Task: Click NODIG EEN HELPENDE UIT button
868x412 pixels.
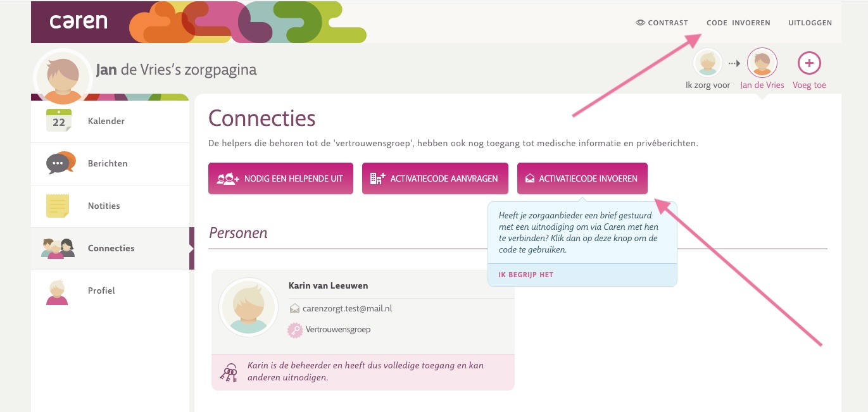Action: [x=280, y=178]
